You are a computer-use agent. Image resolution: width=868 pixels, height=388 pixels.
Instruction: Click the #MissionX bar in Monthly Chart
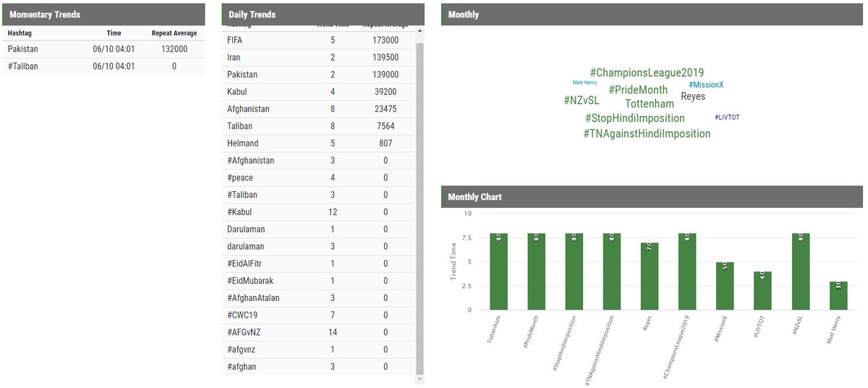[x=725, y=286]
